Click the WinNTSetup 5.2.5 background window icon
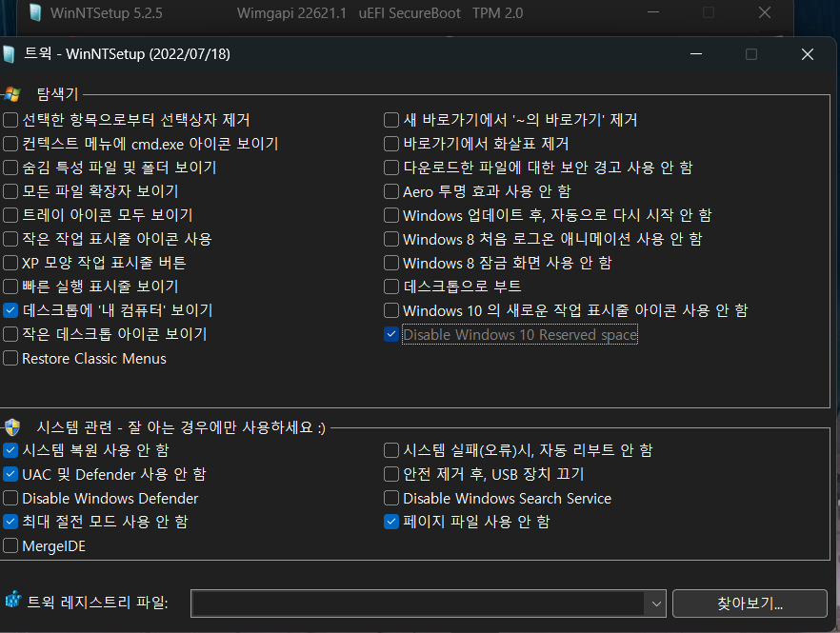This screenshot has height=633, width=840. pyautogui.click(x=35, y=13)
